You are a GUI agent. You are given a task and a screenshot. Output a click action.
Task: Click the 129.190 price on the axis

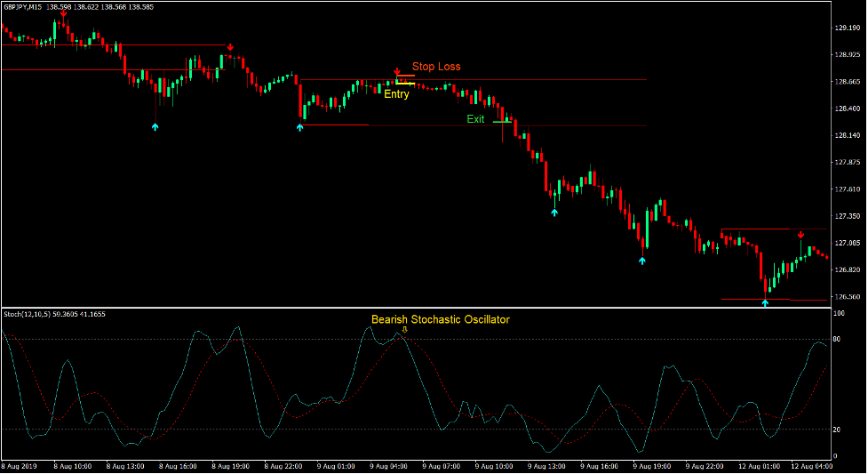(x=847, y=28)
